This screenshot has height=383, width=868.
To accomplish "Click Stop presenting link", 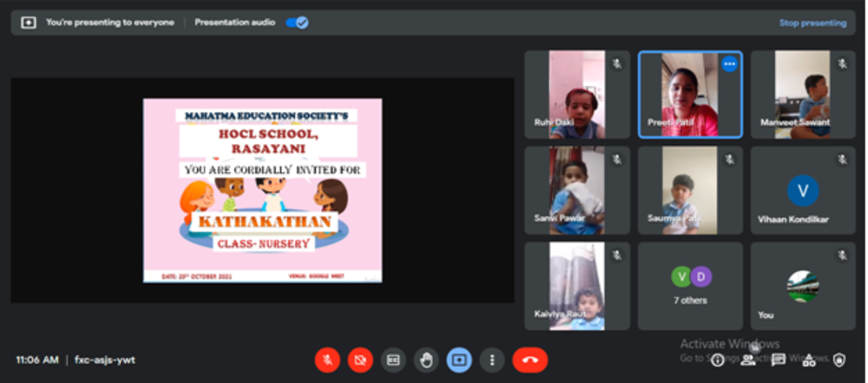I will tap(812, 23).
